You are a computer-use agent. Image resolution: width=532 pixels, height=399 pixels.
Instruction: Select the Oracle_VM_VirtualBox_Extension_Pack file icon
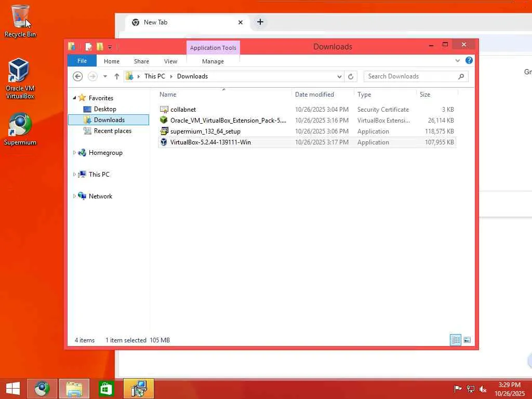[x=164, y=120]
